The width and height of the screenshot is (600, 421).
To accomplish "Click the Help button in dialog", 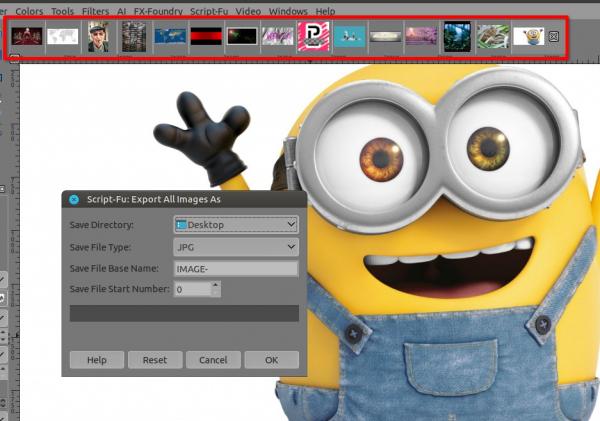I will tap(97, 360).
